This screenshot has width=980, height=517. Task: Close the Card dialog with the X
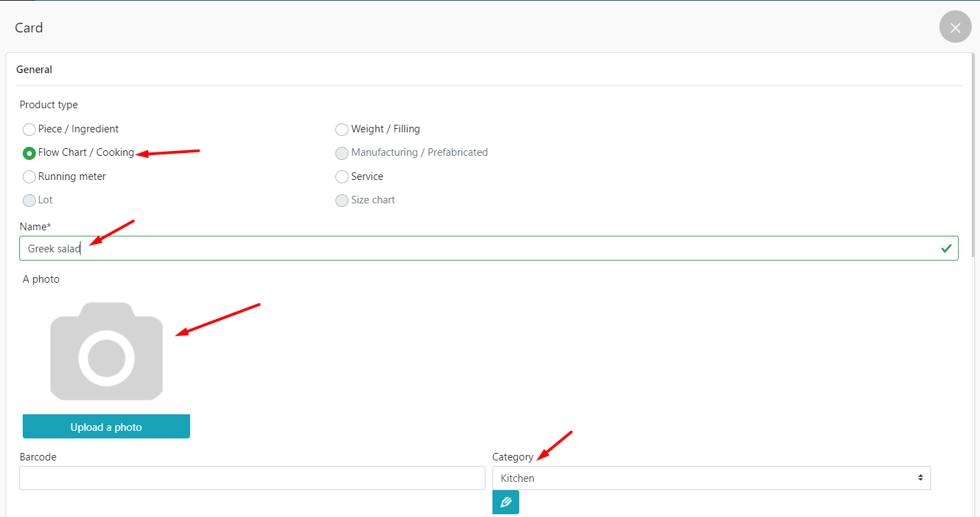[955, 28]
